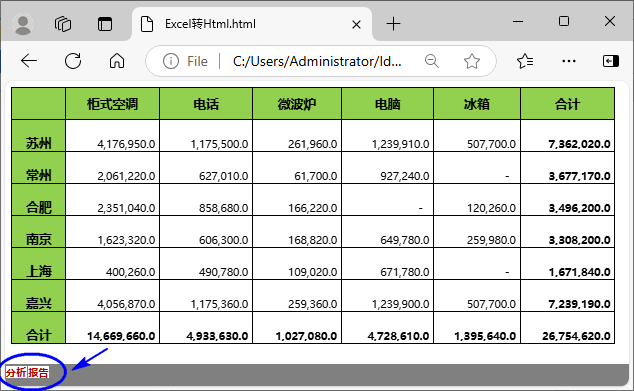This screenshot has height=391, width=634.
Task: Select the 分析报告 sheet tab
Action: (27, 372)
